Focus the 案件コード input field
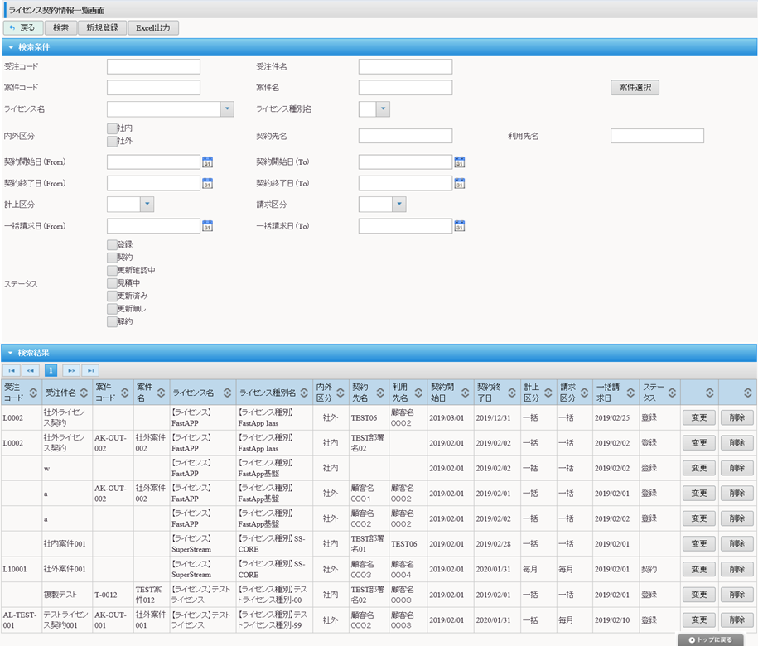Viewport: 760px width, 652px height. pyautogui.click(x=154, y=88)
